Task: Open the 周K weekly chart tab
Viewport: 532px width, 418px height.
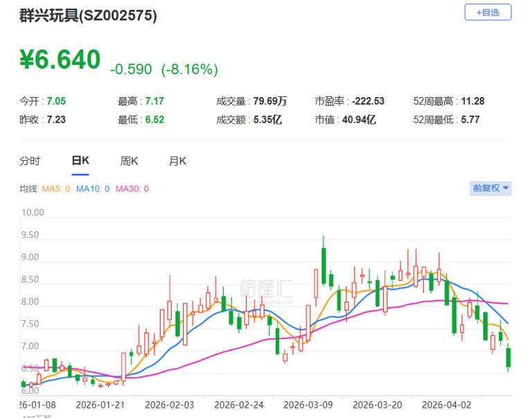Action: [130, 161]
